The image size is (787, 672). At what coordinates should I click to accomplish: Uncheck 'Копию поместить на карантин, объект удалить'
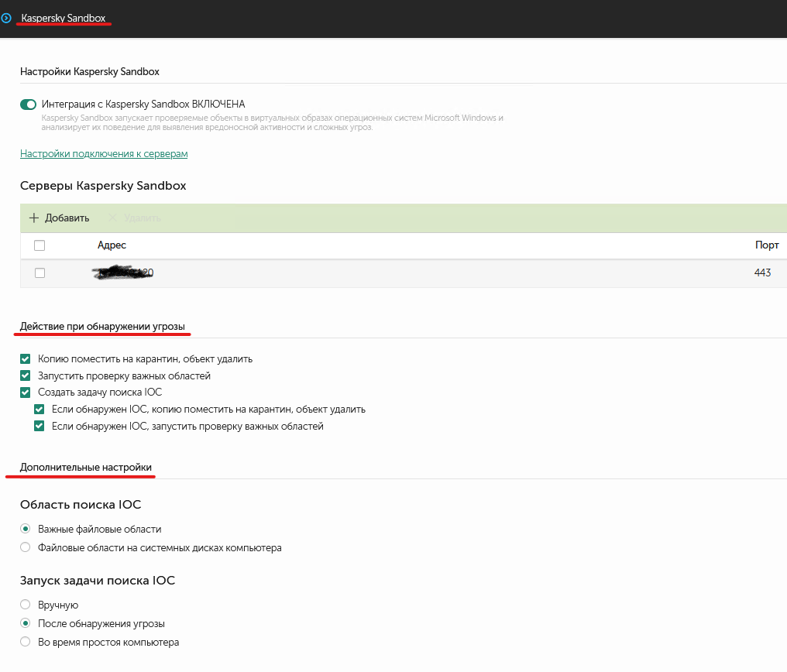[x=26, y=359]
